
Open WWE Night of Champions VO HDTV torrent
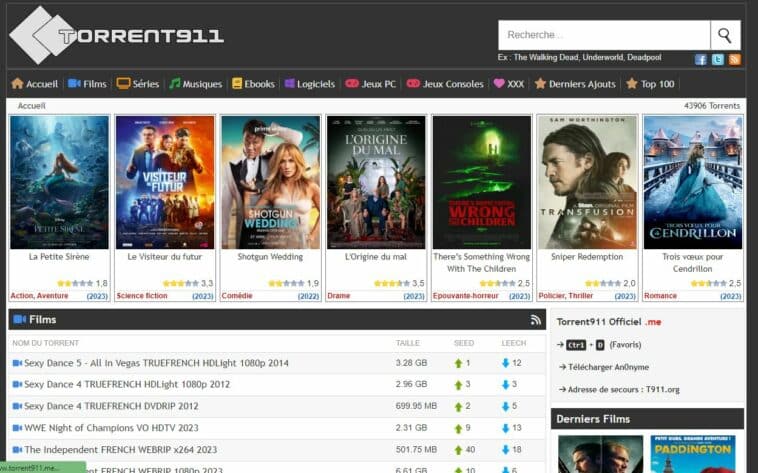click(x=111, y=428)
